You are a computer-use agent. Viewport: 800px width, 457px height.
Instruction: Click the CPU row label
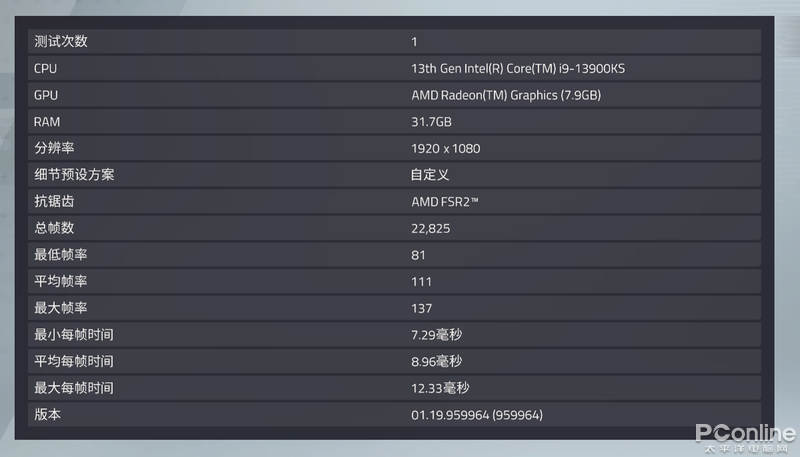(x=45, y=68)
